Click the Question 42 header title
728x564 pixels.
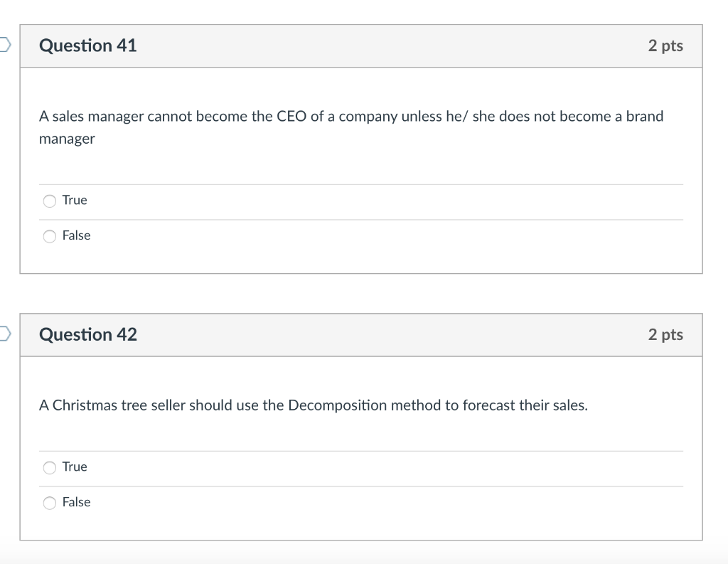tap(88, 334)
